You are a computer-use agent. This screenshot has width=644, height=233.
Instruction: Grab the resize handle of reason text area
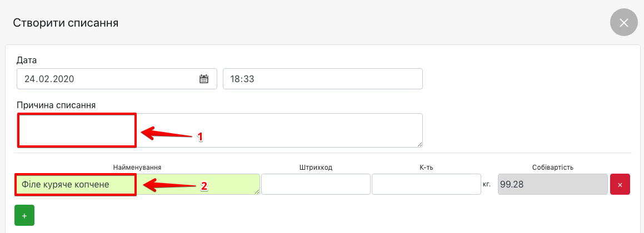[x=419, y=144]
